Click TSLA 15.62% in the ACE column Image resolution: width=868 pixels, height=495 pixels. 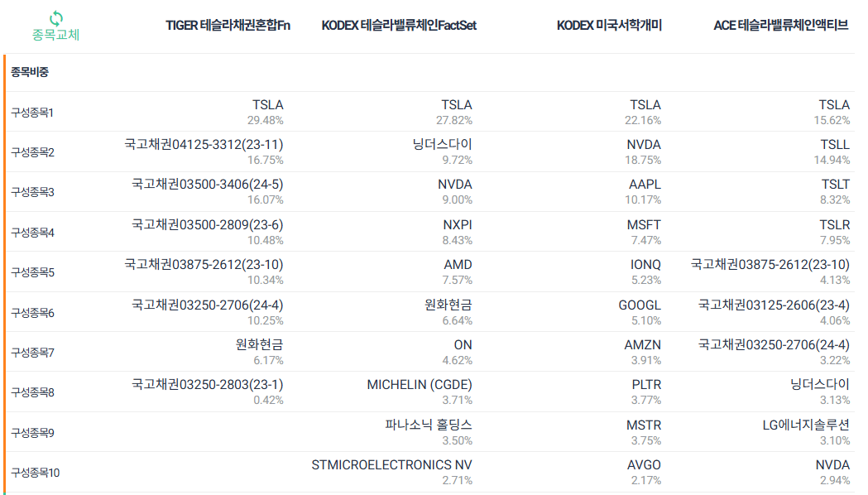click(832, 112)
